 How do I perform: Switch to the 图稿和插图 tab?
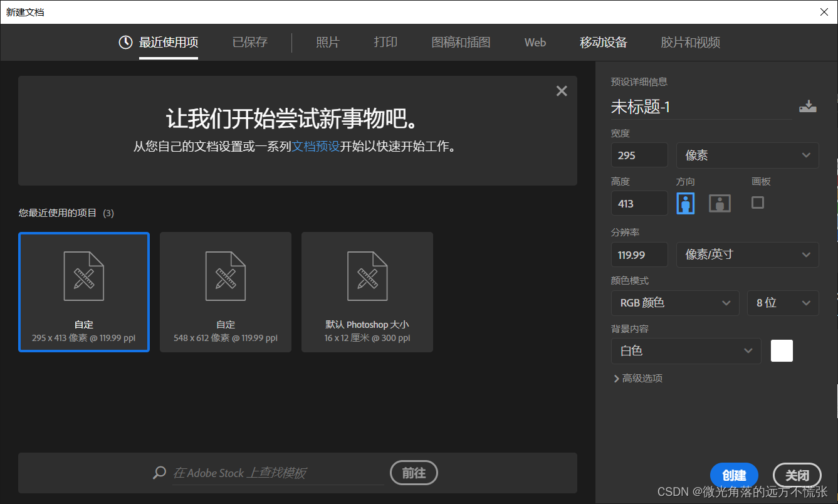(x=461, y=42)
